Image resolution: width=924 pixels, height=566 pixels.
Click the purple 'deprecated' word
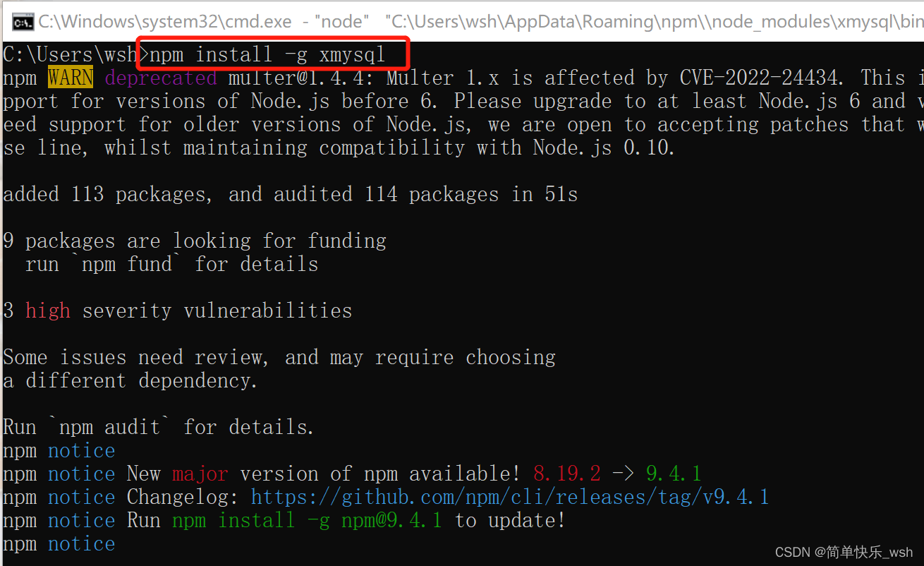point(161,78)
